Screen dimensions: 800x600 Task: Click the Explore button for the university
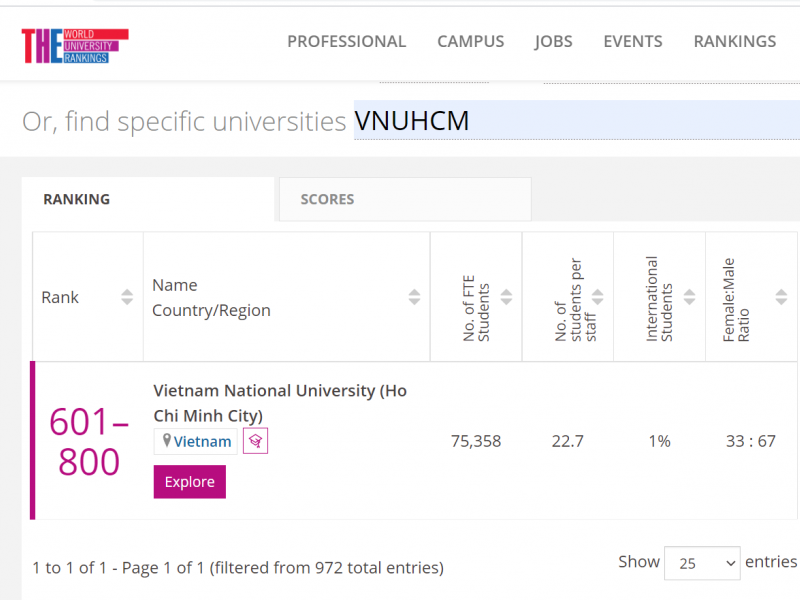pos(189,481)
